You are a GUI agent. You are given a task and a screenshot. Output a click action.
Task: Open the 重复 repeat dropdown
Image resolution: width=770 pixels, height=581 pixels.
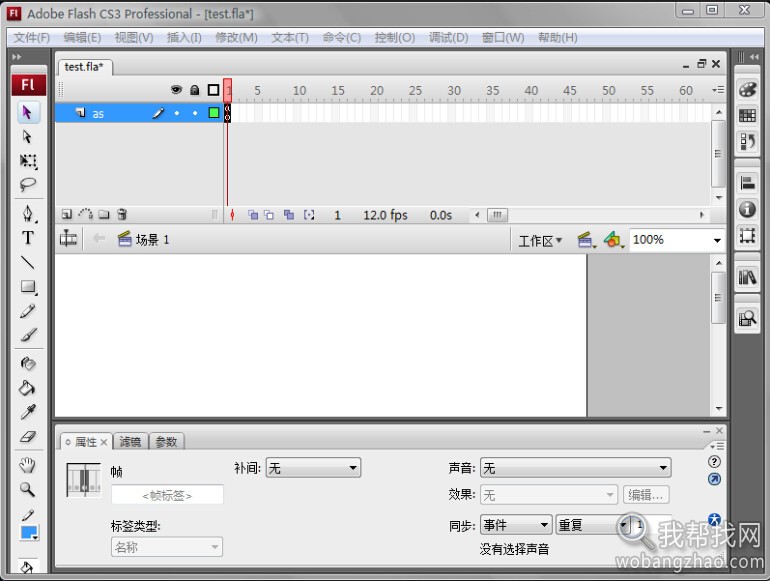click(593, 525)
